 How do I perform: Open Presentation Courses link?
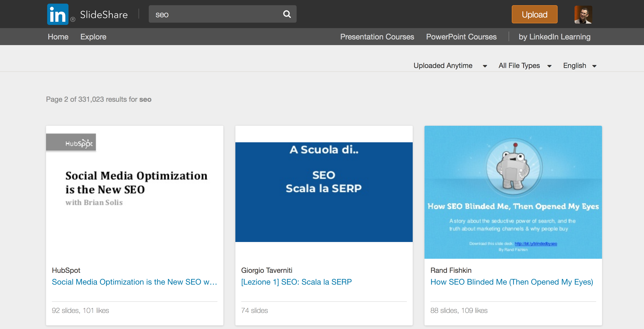click(377, 37)
